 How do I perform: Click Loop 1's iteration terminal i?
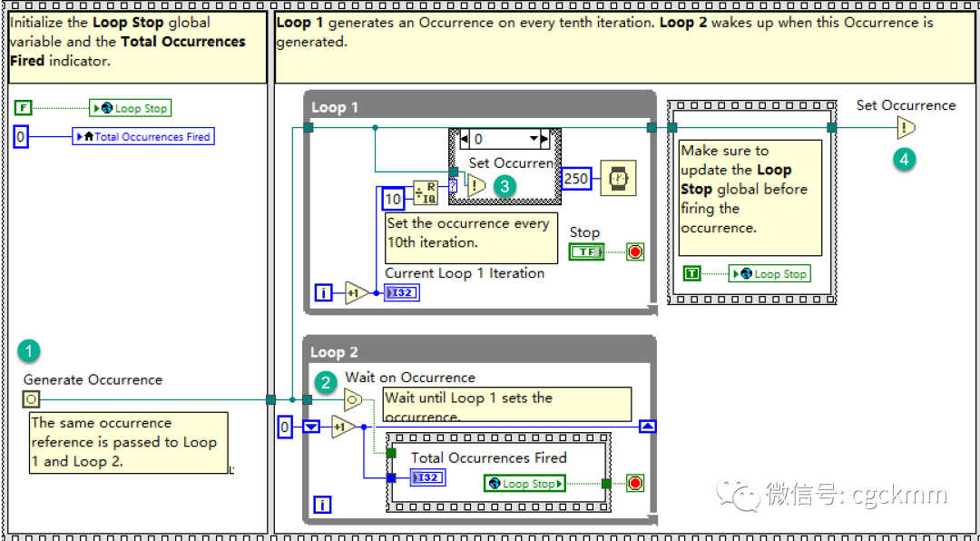(323, 292)
